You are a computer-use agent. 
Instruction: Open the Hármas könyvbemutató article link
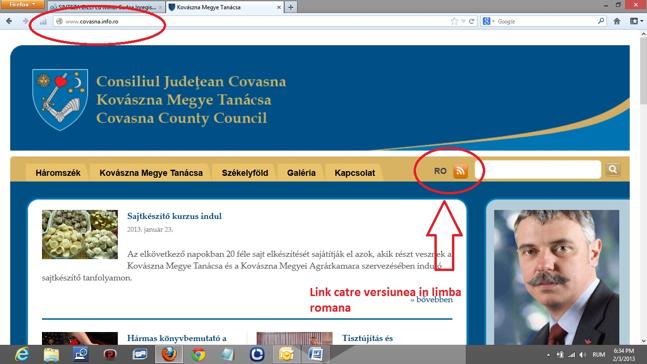[177, 338]
